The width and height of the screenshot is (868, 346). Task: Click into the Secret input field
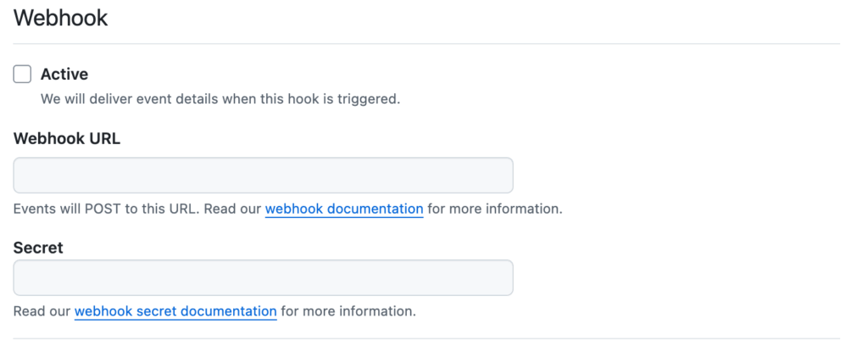pyautogui.click(x=263, y=278)
